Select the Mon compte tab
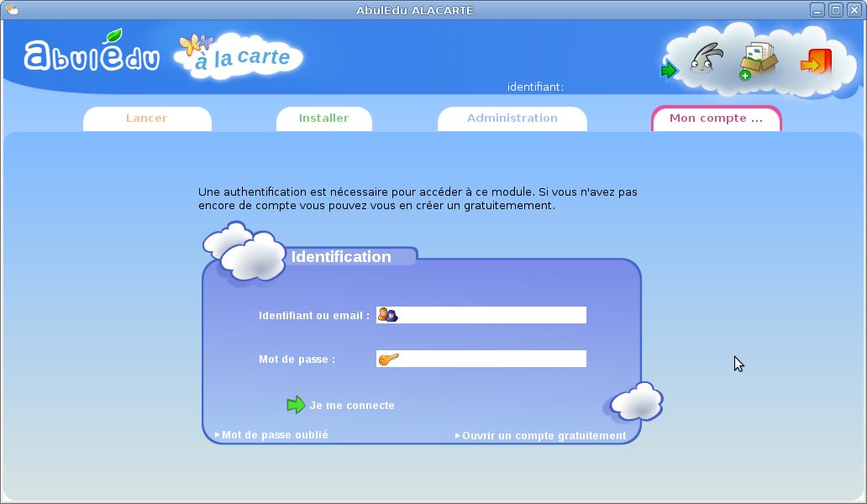867x504 pixels. [x=716, y=118]
